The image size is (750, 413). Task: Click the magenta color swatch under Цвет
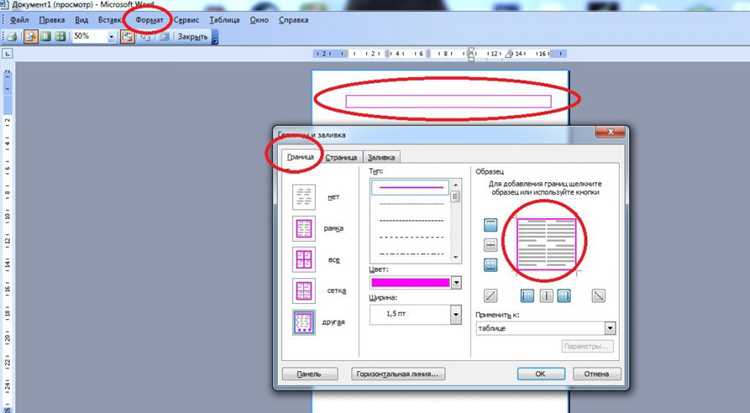(410, 283)
